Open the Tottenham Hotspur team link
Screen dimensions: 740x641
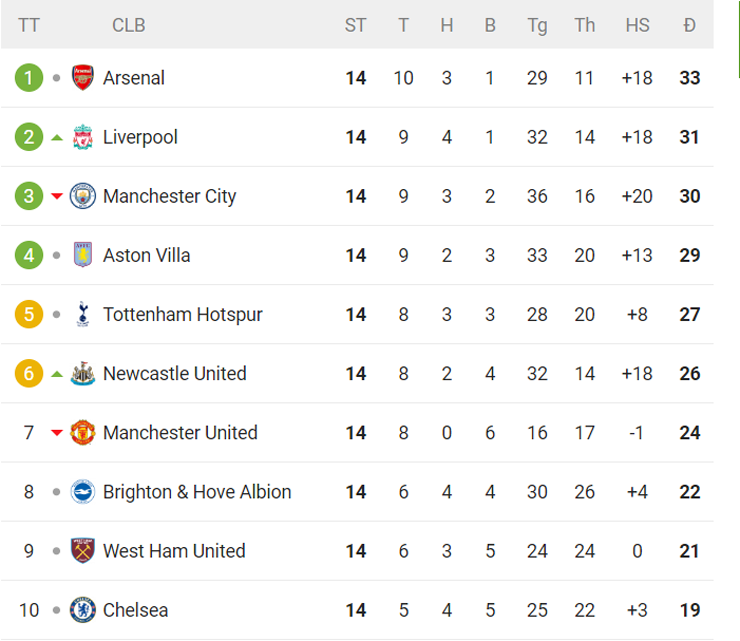[183, 314]
